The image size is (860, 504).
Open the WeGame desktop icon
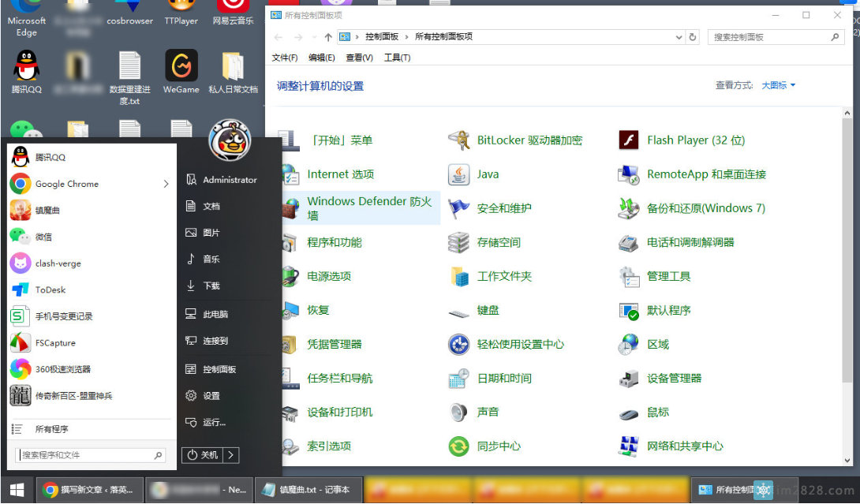[181, 71]
